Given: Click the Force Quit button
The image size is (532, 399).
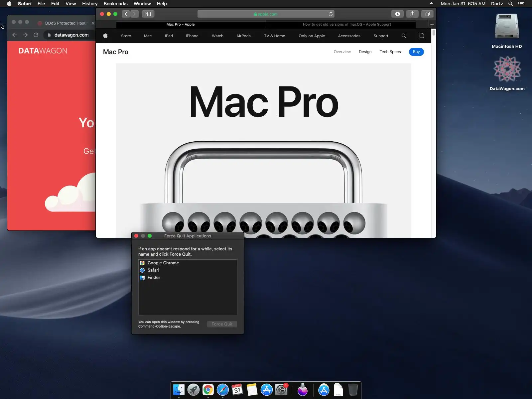Looking at the screenshot, I should tap(222, 324).
